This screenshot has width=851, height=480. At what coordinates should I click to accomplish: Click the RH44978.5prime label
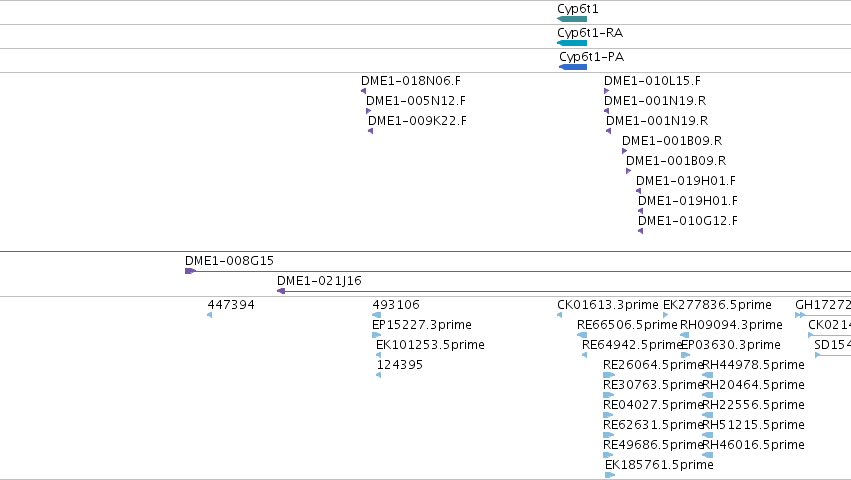point(753,365)
